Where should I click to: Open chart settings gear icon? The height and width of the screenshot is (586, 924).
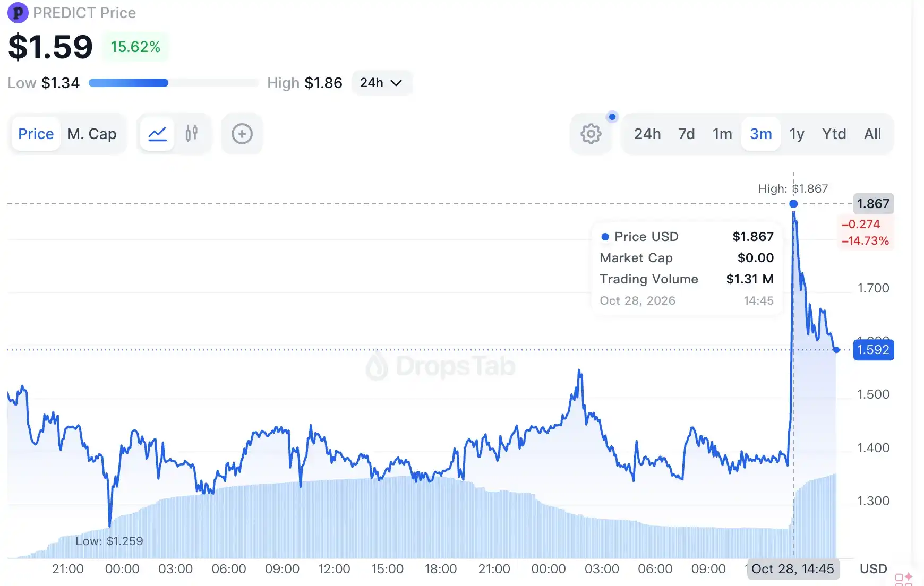point(591,134)
